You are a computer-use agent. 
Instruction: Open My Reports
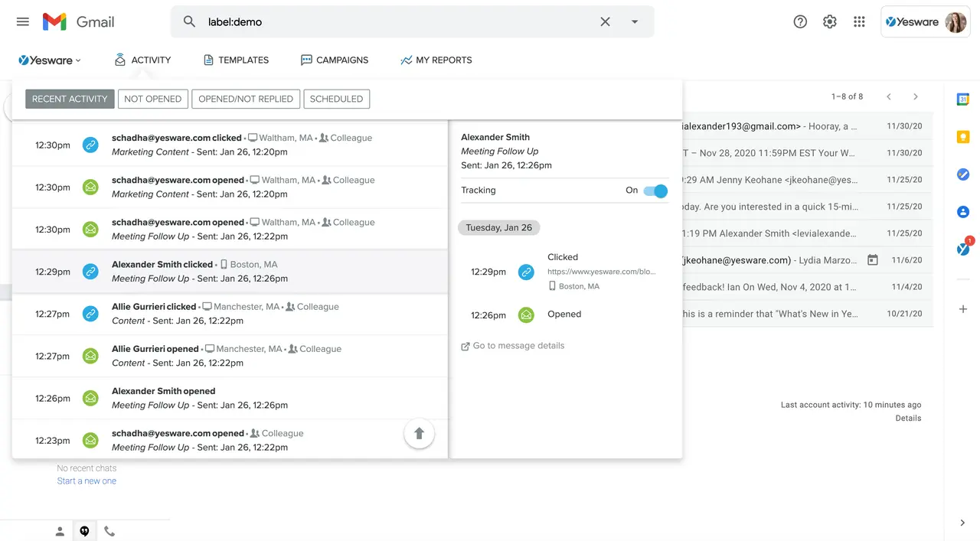(436, 60)
